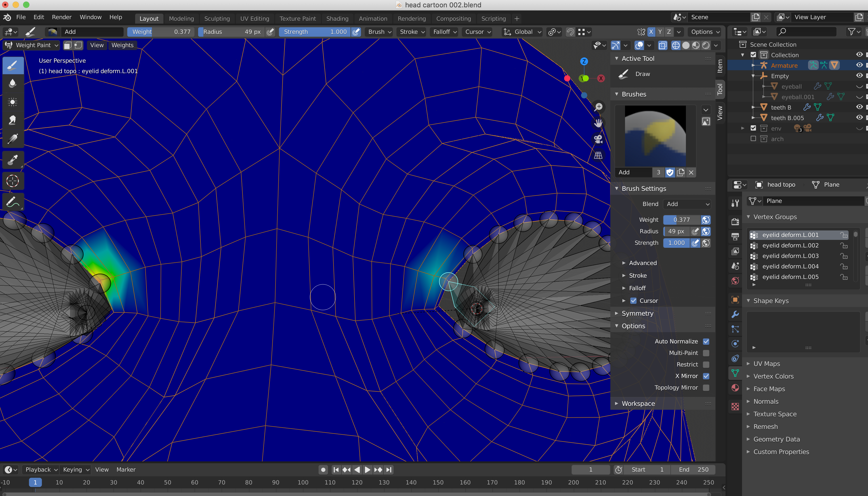This screenshot has width=868, height=496.
Task: Select the 3D Cursor tool
Action: pyautogui.click(x=13, y=181)
